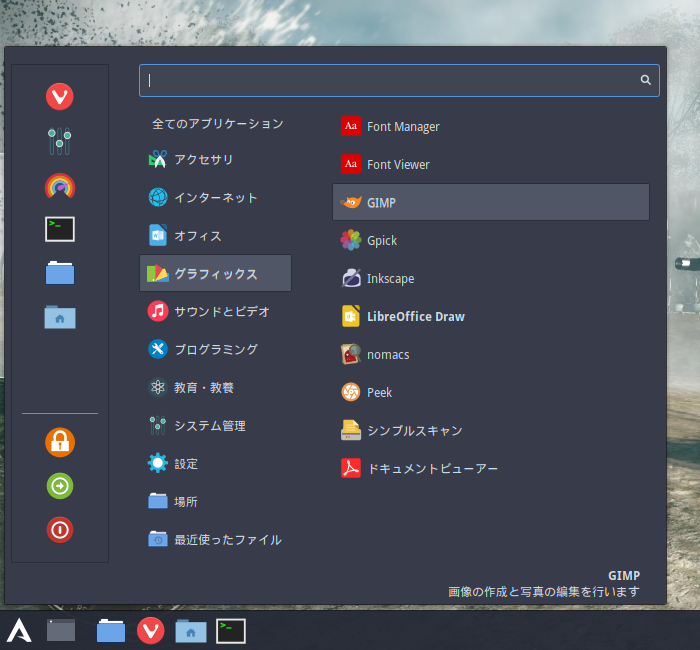Select 全てのアプリケーション category
Screen dimensions: 700x650
point(216,124)
